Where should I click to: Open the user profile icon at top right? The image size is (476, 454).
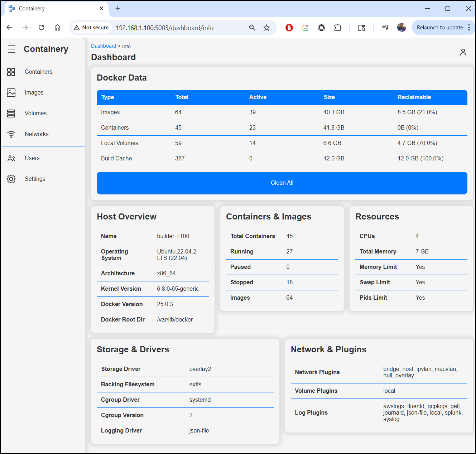pyautogui.click(x=463, y=52)
